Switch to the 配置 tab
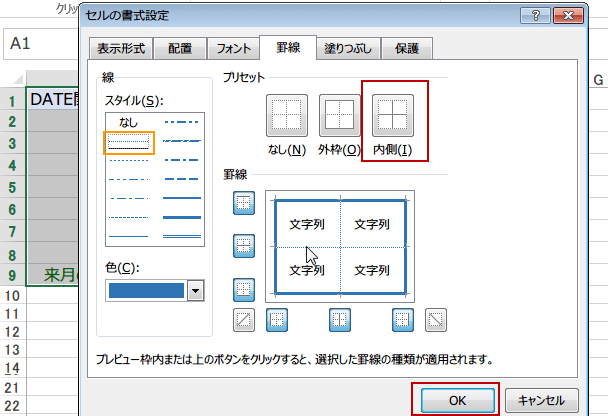 pos(180,48)
